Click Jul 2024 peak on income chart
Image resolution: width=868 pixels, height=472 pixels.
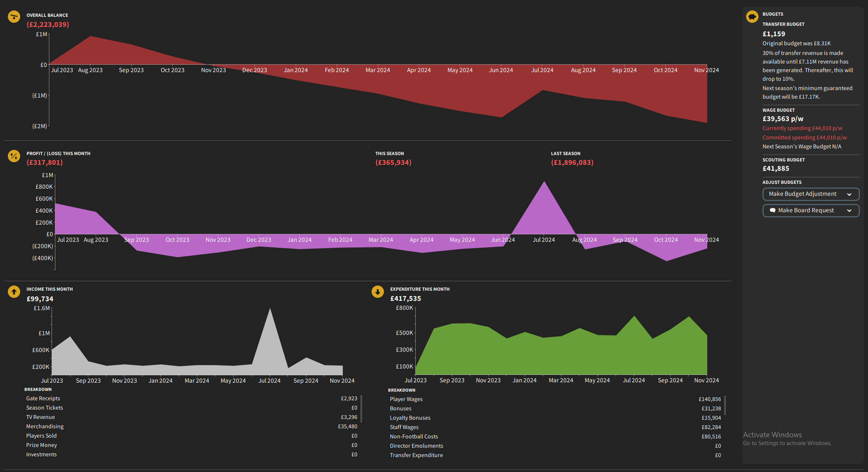pos(270,309)
